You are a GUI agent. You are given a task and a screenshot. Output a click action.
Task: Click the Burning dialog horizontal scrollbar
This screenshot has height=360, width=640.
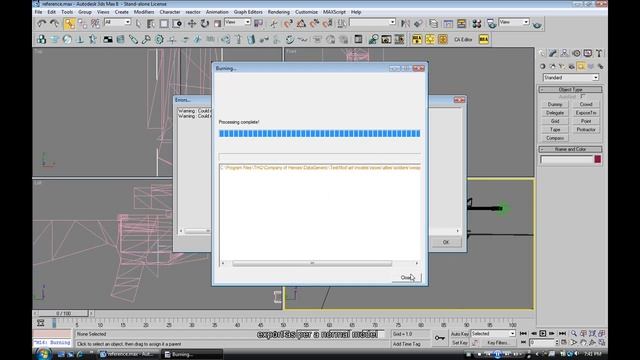point(312,263)
